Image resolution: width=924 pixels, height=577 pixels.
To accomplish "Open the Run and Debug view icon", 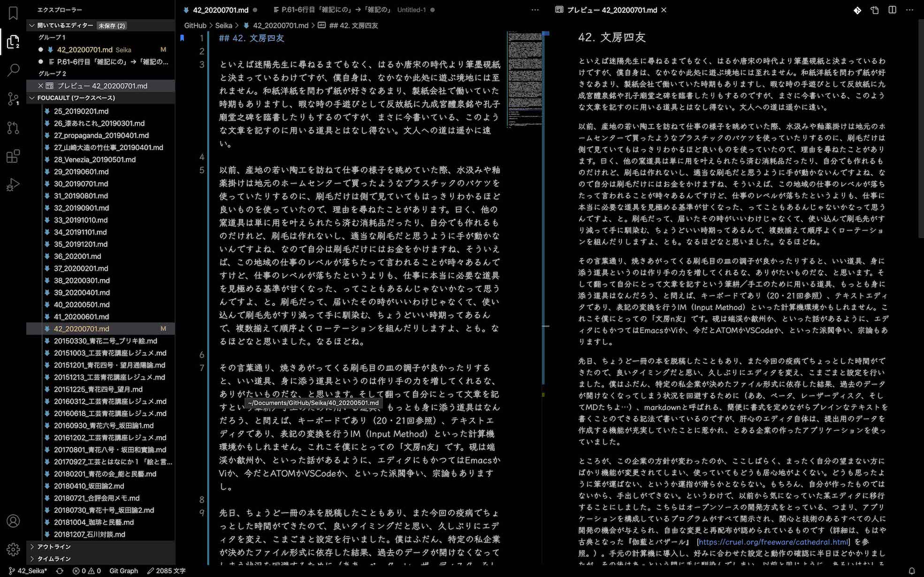I will (x=13, y=185).
